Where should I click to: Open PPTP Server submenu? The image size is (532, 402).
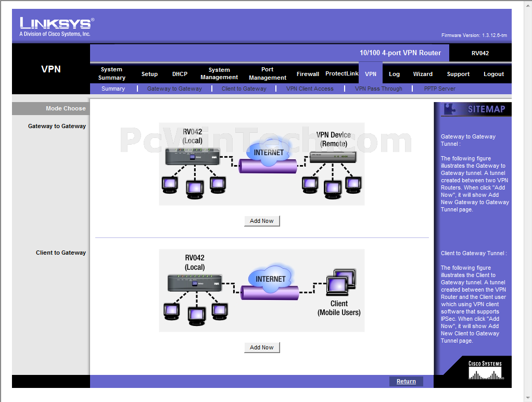pyautogui.click(x=440, y=89)
